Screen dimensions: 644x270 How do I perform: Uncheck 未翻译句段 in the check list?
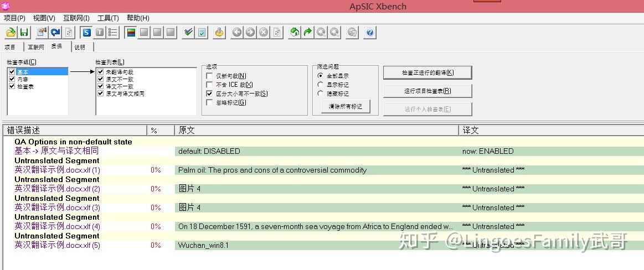(101, 72)
